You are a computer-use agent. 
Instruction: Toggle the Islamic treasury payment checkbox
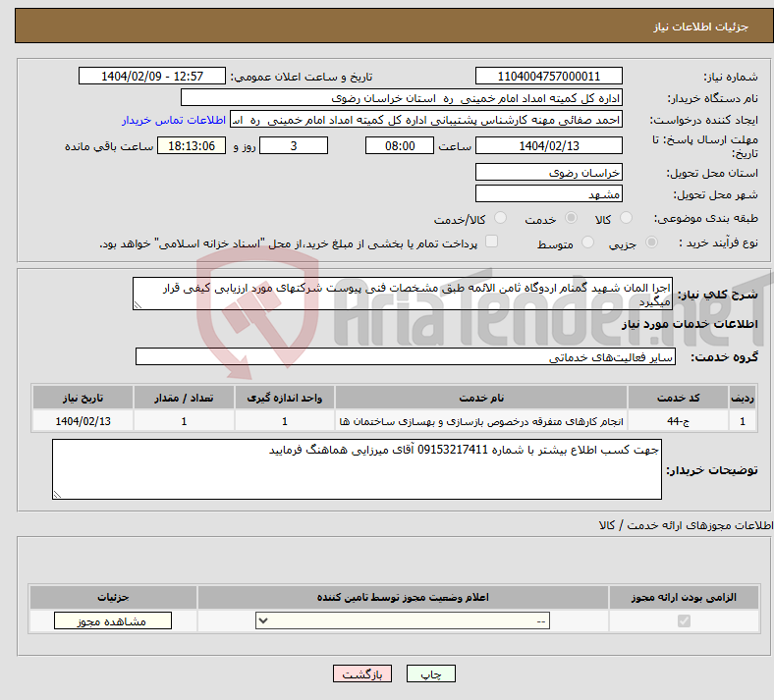492,242
